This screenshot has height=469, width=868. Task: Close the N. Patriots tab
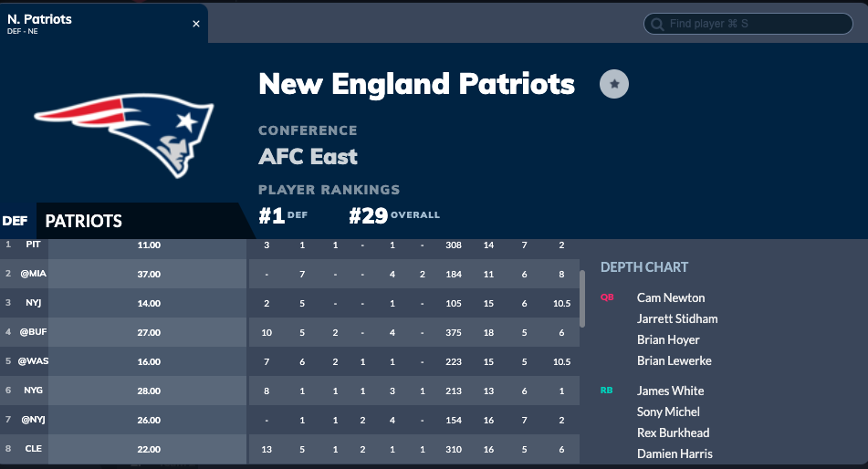[x=196, y=24]
